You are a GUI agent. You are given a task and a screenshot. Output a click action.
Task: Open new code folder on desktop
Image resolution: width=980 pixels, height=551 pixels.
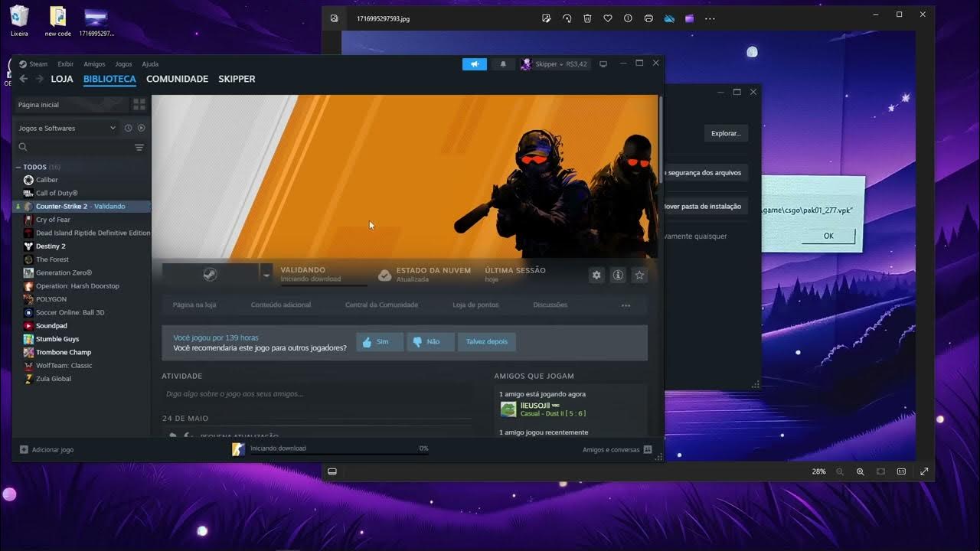coord(57,21)
